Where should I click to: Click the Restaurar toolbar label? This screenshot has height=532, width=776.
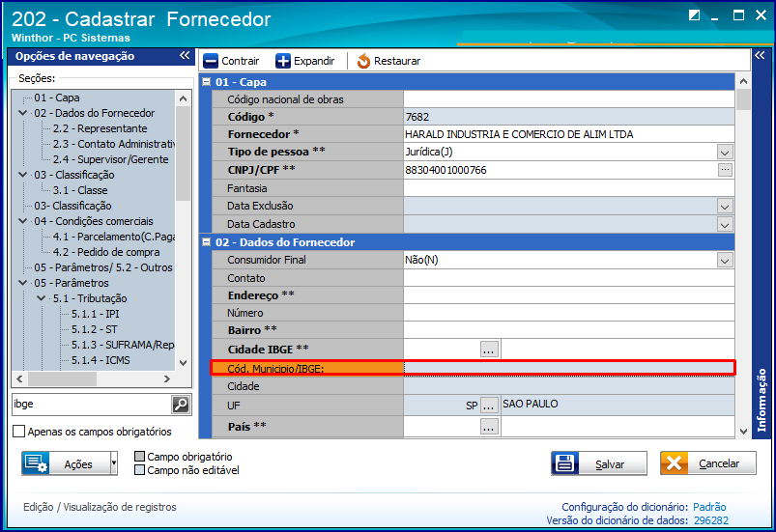(x=397, y=61)
